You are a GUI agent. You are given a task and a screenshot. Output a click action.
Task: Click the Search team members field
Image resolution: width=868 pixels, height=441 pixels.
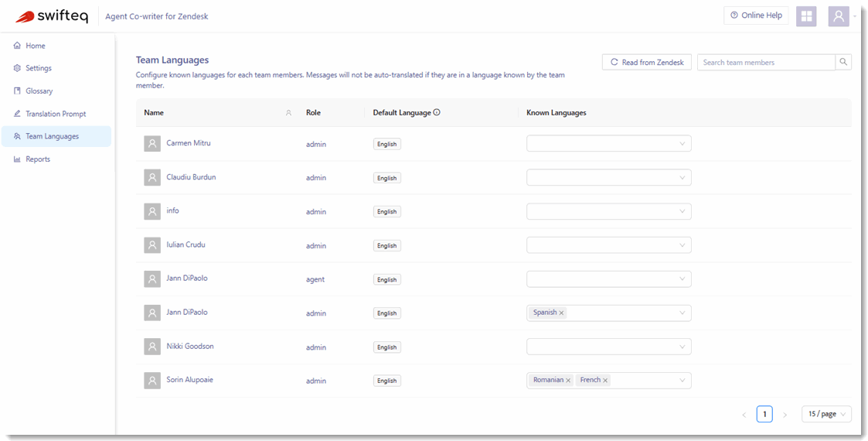[766, 62]
